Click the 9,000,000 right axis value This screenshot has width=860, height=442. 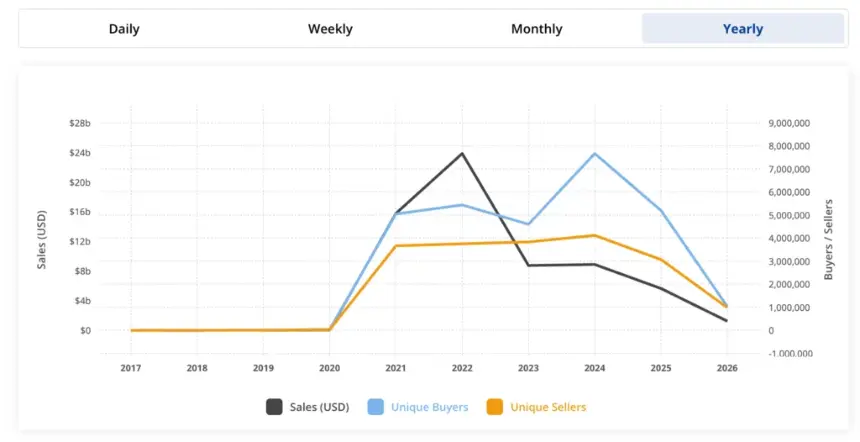tap(789, 123)
